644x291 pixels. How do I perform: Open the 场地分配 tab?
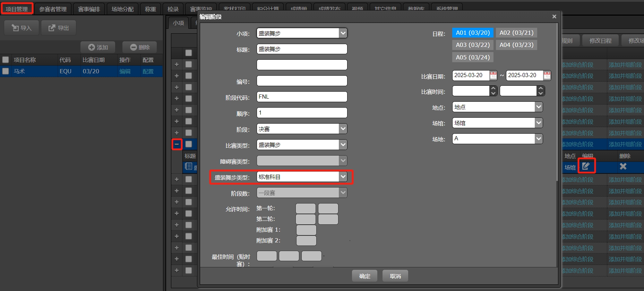[x=122, y=9]
